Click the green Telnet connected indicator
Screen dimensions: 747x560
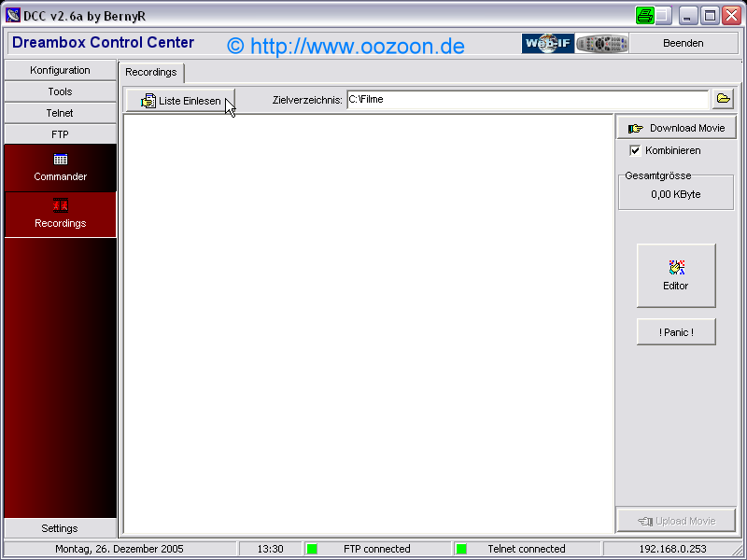tap(461, 549)
